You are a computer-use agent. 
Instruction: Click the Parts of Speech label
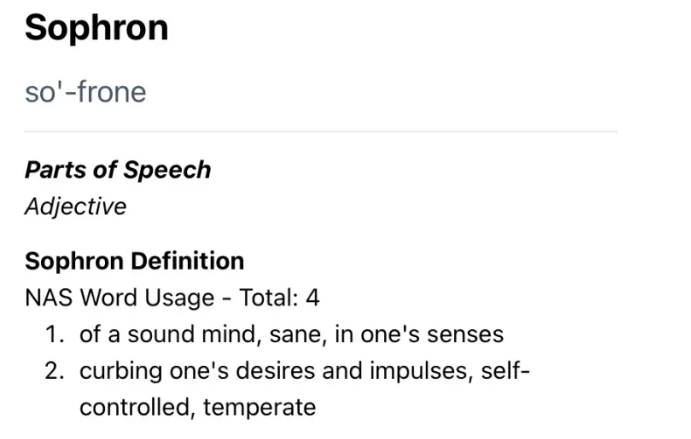(x=118, y=170)
